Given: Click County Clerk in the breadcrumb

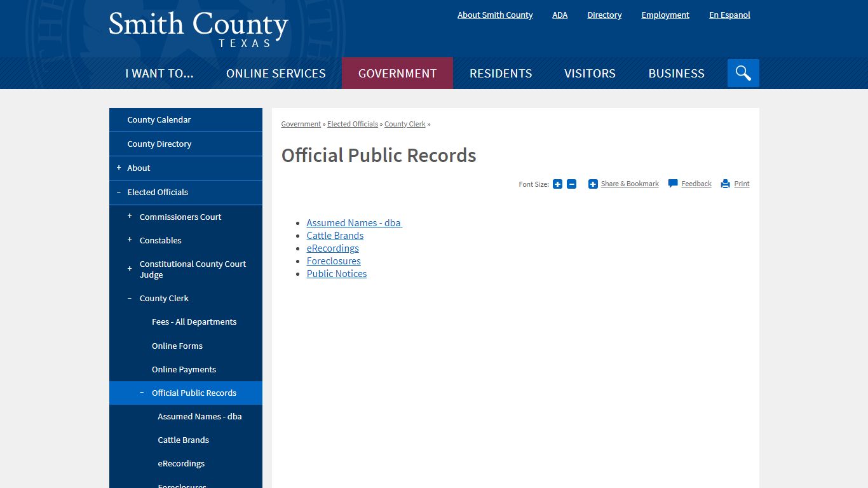Looking at the screenshot, I should click(x=405, y=124).
